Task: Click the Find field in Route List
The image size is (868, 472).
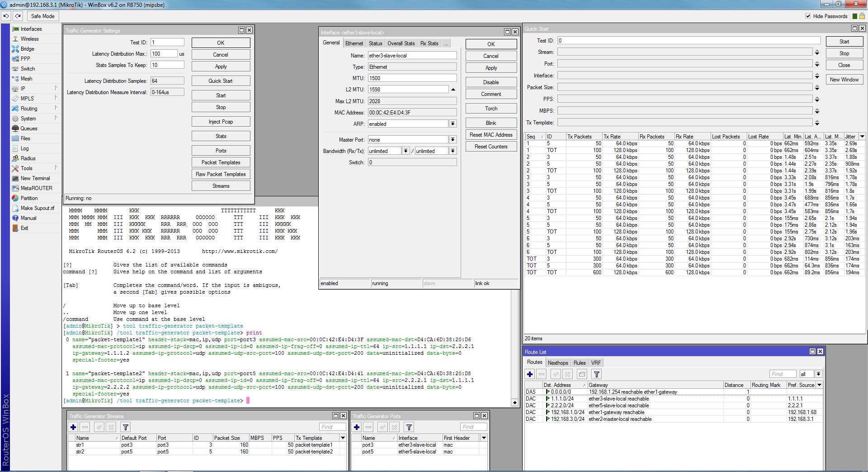Action: point(783,374)
